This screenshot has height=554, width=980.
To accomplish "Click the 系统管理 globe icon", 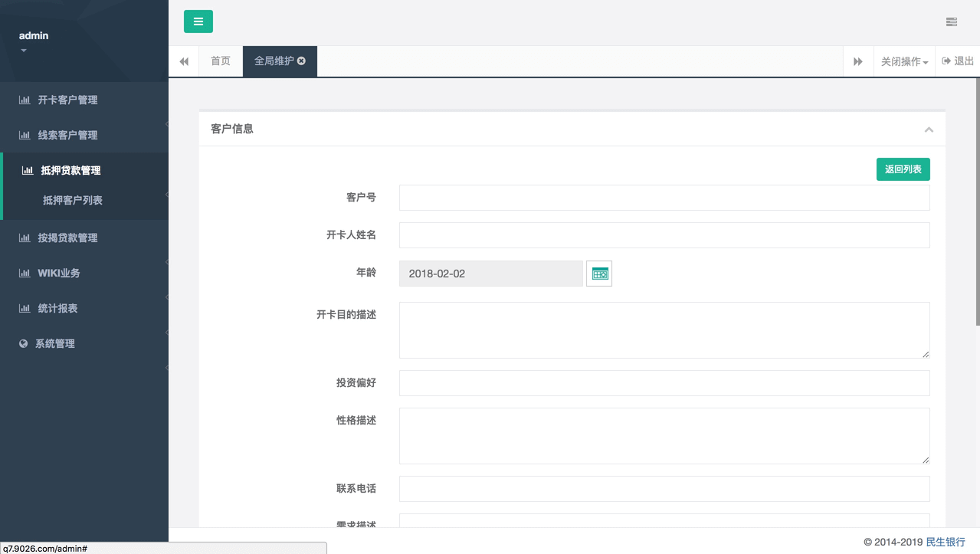I will (24, 344).
